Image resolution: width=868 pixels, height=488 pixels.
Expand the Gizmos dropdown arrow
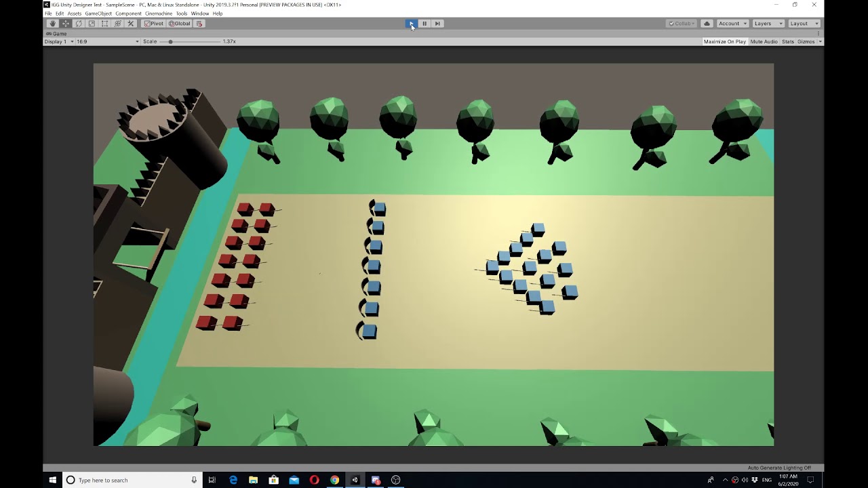coord(820,41)
